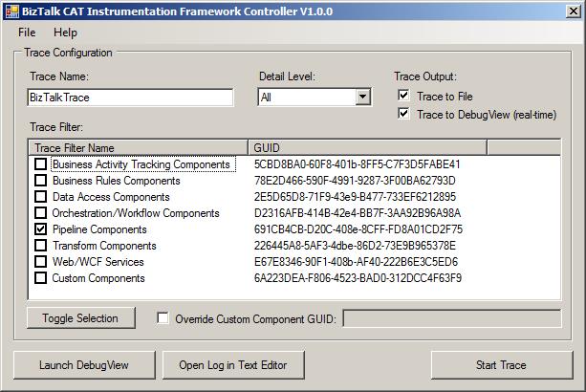Click the Launch DebugView button
586x392 pixels.
[x=84, y=365]
